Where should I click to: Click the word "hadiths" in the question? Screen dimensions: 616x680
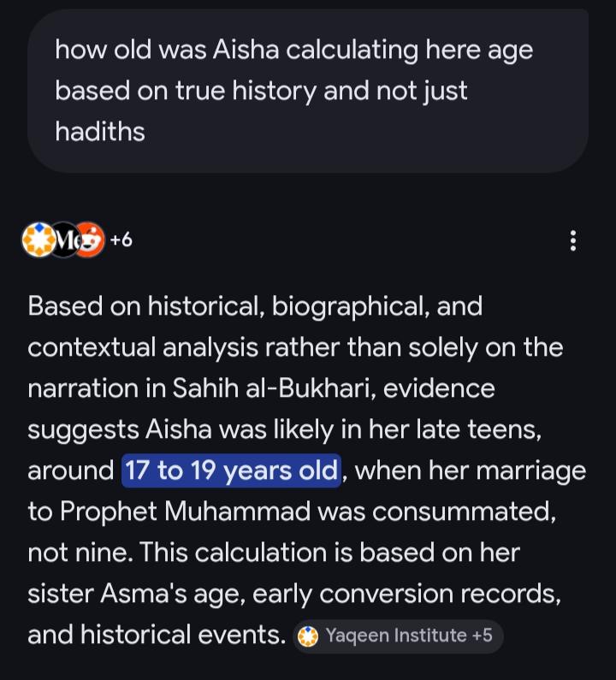coord(100,132)
